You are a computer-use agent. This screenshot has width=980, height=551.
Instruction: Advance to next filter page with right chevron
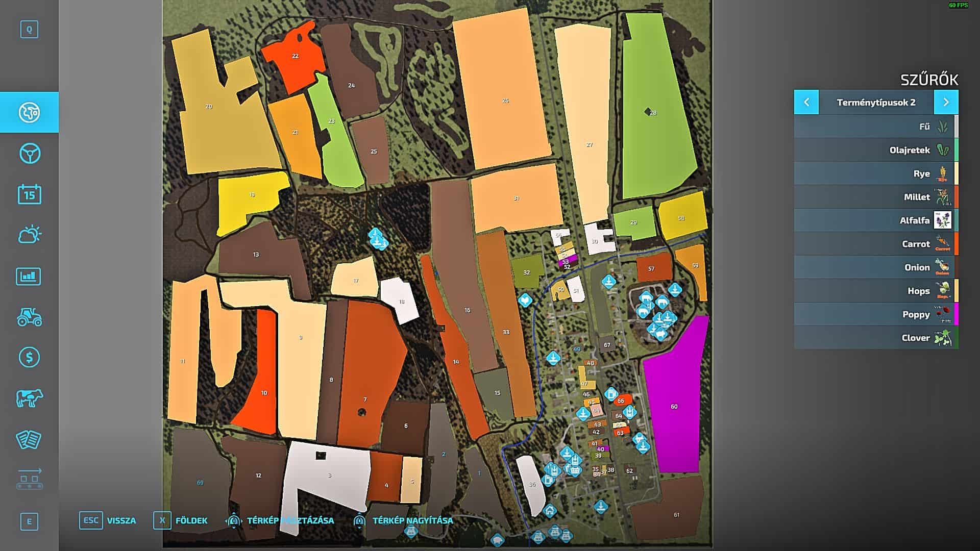[947, 102]
